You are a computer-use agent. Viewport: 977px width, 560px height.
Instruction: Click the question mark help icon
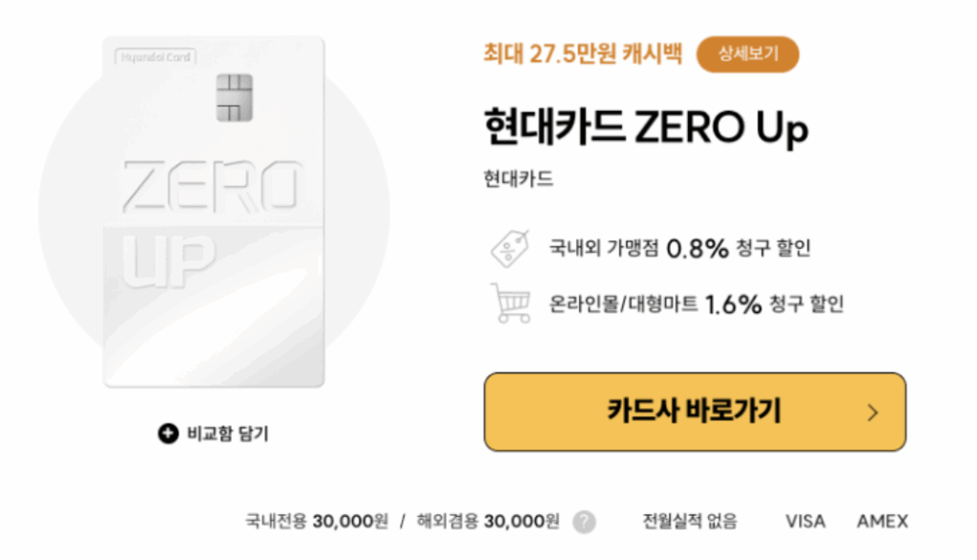coord(584,522)
